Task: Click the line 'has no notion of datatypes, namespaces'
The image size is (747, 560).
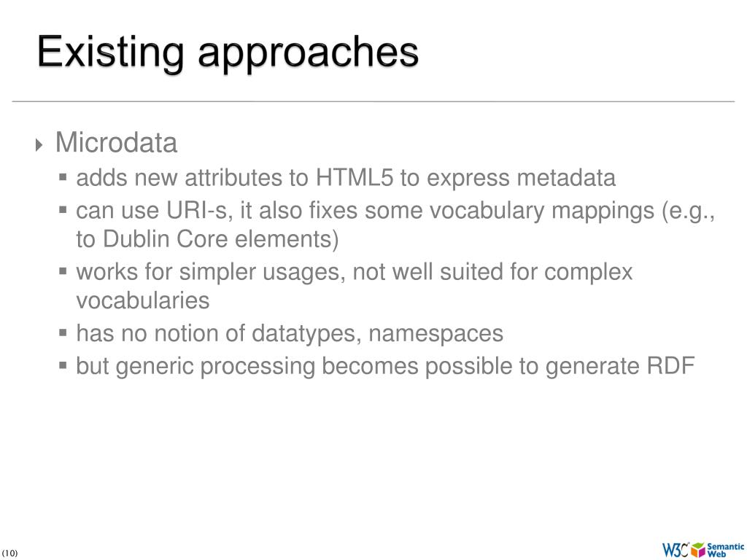Action: coord(290,332)
